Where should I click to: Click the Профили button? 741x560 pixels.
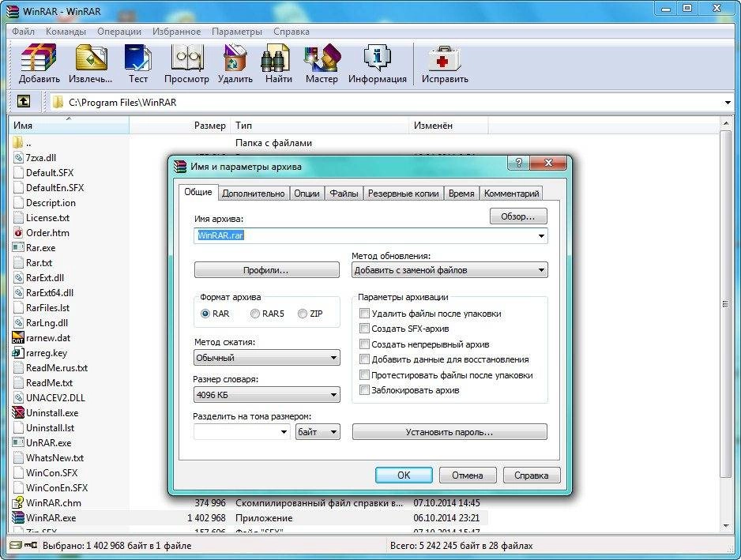[266, 270]
